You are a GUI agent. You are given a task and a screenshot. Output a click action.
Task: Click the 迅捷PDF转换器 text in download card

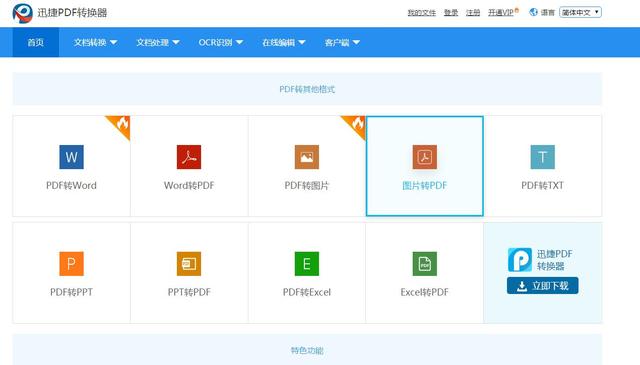555,260
